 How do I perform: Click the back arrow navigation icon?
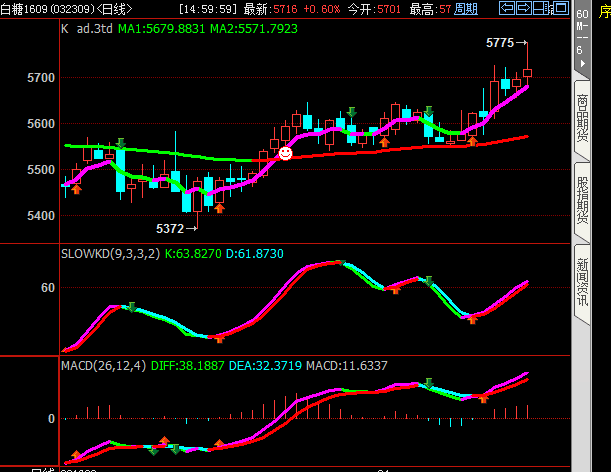coord(507,8)
